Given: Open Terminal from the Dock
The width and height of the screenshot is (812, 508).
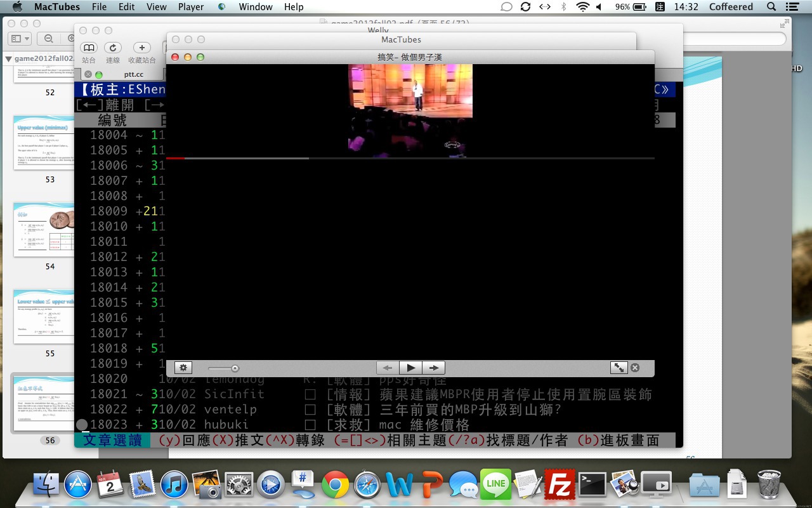Looking at the screenshot, I should 592,485.
